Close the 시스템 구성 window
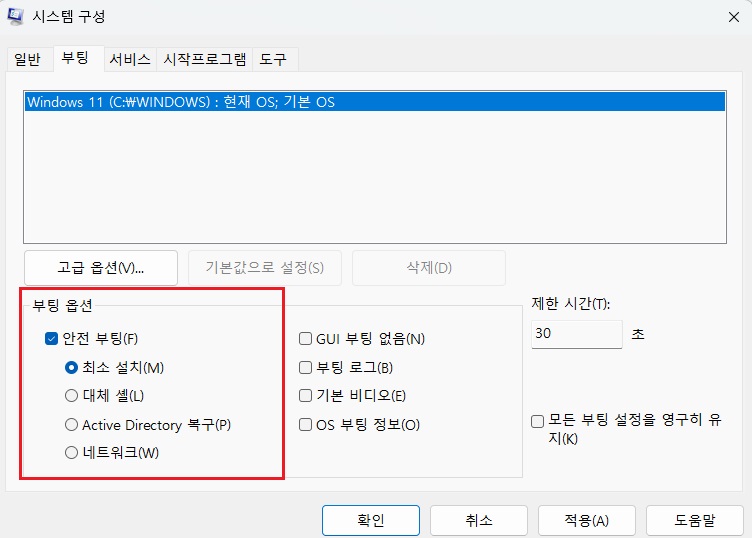Screen dimensions: 752x538 pyautogui.click(x=733, y=17)
